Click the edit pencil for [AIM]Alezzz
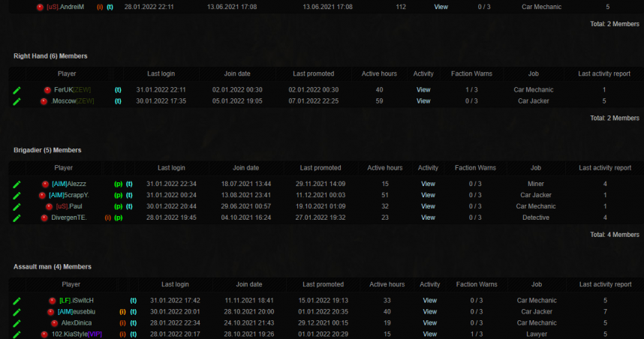 tap(17, 184)
